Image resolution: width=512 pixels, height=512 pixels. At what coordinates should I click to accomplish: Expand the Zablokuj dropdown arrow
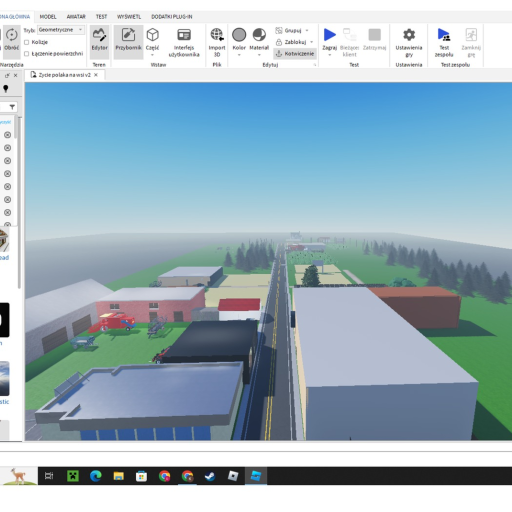[312, 42]
